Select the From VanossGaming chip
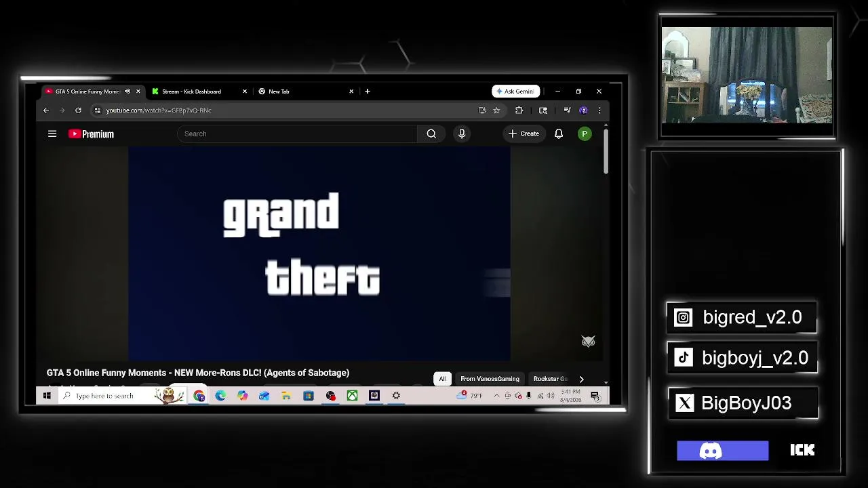Viewport: 868px width, 488px height. pyautogui.click(x=490, y=379)
